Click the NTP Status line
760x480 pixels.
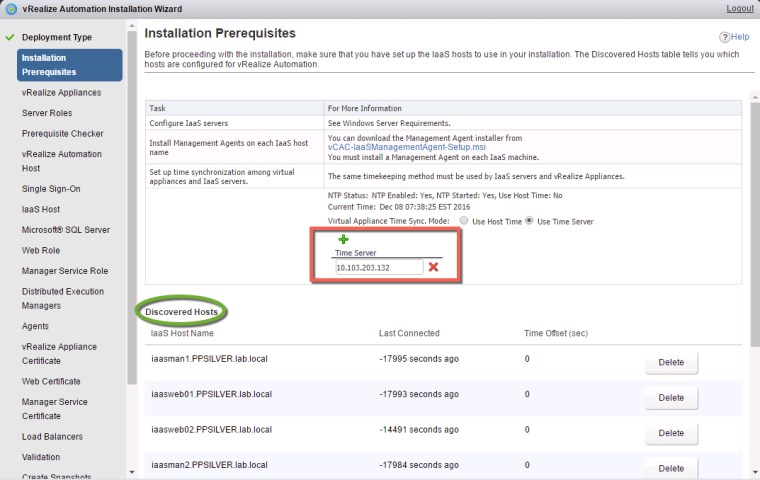click(445, 195)
